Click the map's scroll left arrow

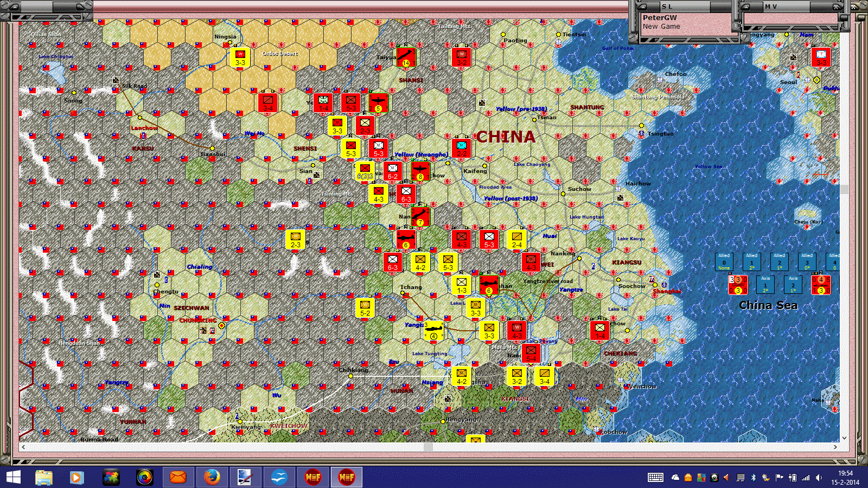[23, 447]
